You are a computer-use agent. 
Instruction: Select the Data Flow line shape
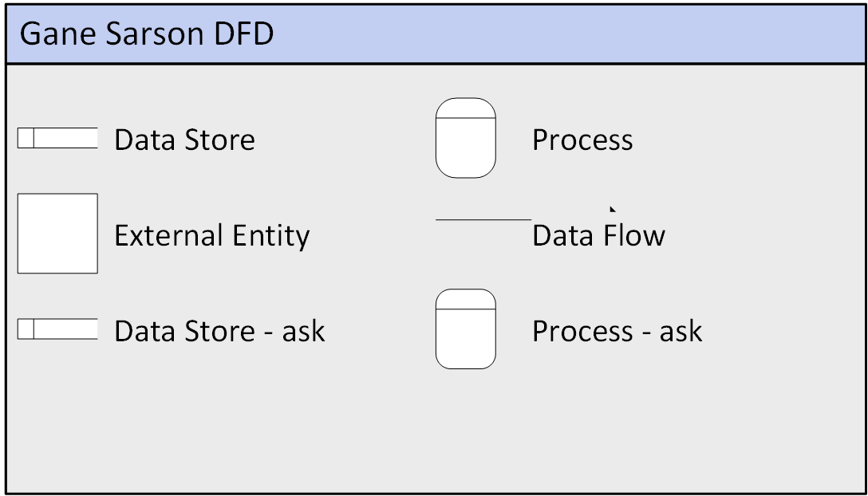coord(483,219)
